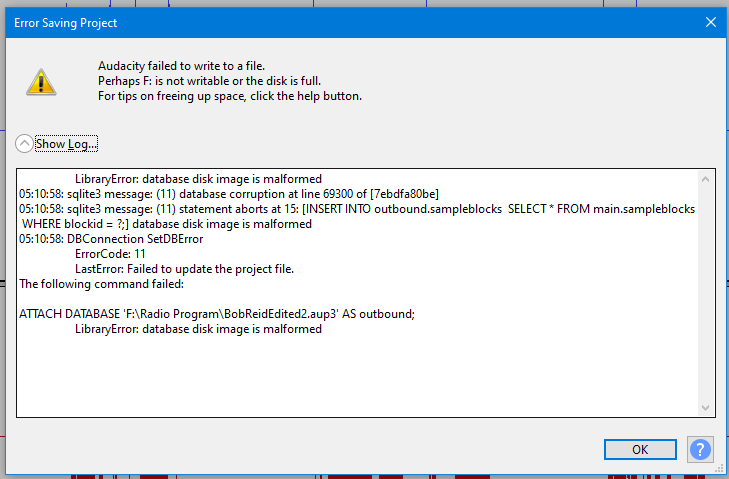Screen dimensions: 729x479
Task: Click the 'Error Saving Project' title bar text
Action: pyautogui.click(x=66, y=23)
